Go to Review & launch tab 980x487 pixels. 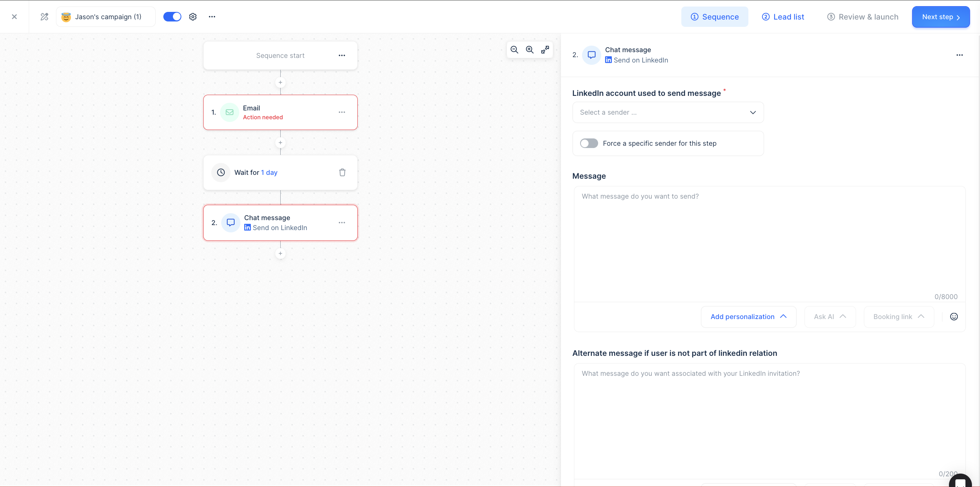tap(863, 17)
